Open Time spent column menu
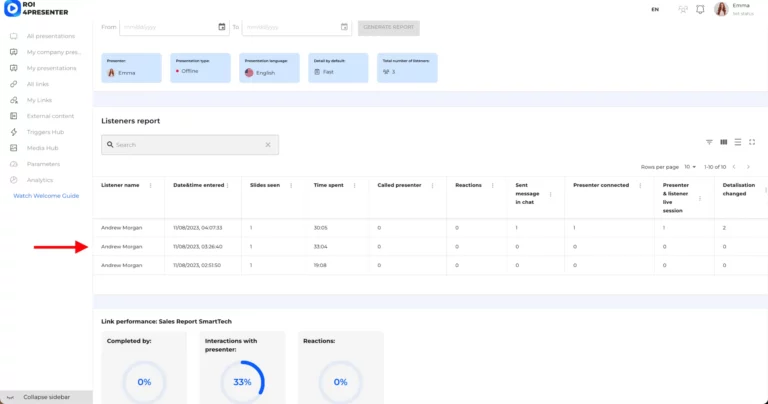Viewport: 768px width, 404px height. click(x=355, y=186)
